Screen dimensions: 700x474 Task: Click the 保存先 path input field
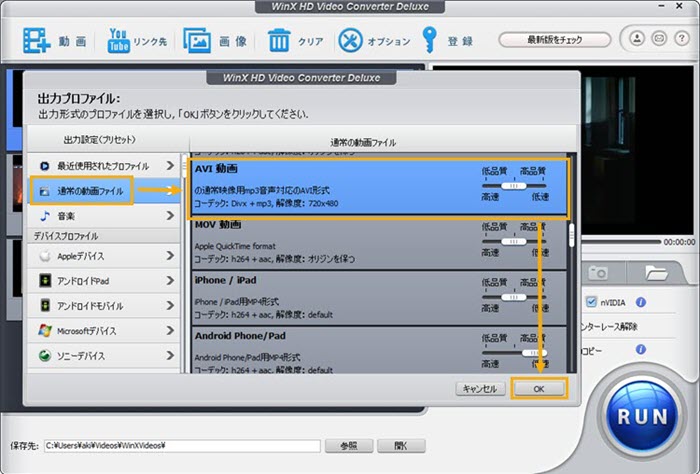pos(182,445)
